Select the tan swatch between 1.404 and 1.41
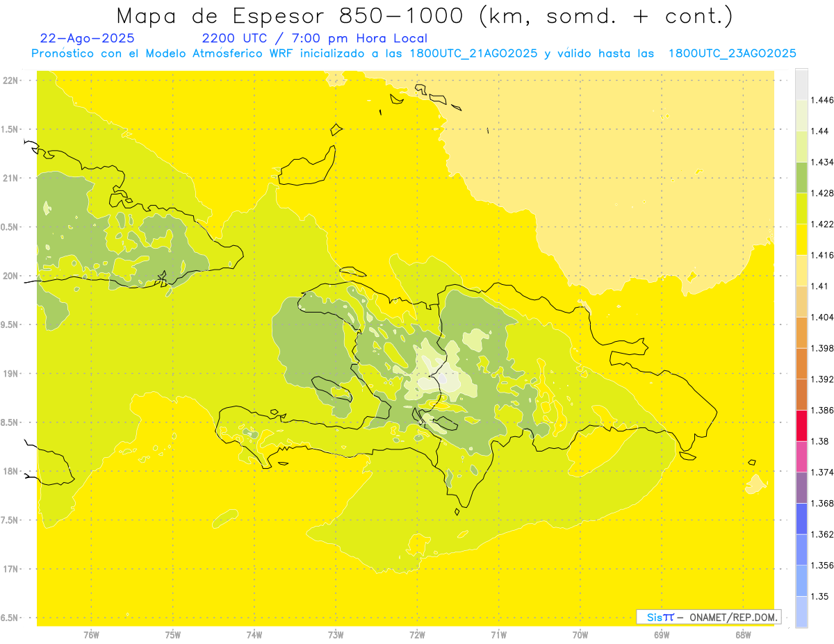Viewport: 834px width, 644px height. pos(801,302)
